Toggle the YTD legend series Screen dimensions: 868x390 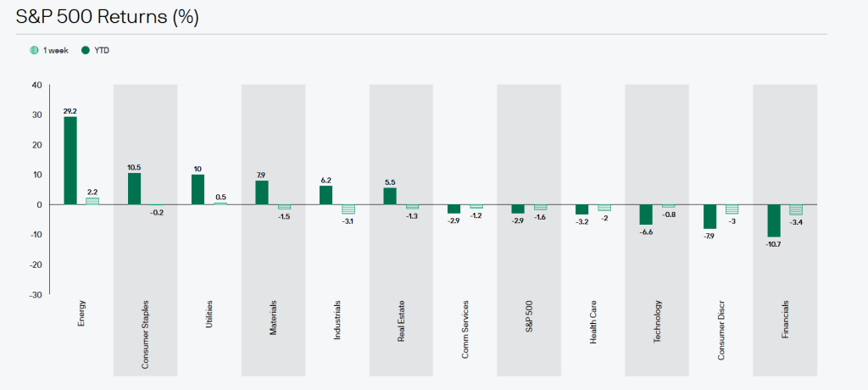103,50
